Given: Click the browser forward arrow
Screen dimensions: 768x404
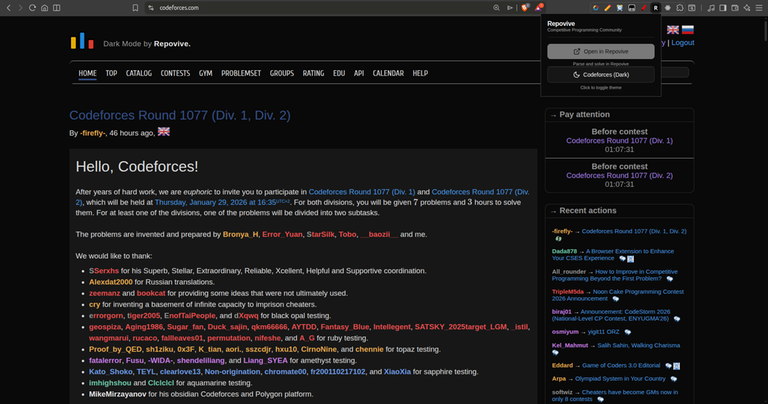Looking at the screenshot, I should pos(20,8).
